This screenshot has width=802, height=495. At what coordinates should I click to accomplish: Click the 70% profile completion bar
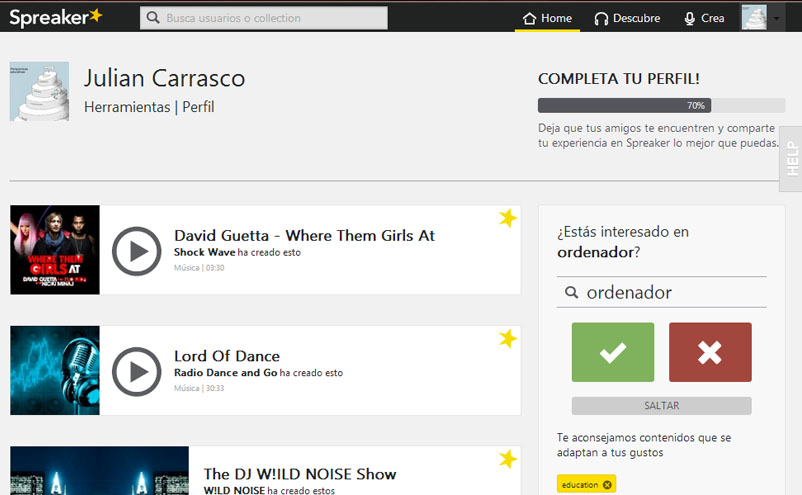[661, 105]
